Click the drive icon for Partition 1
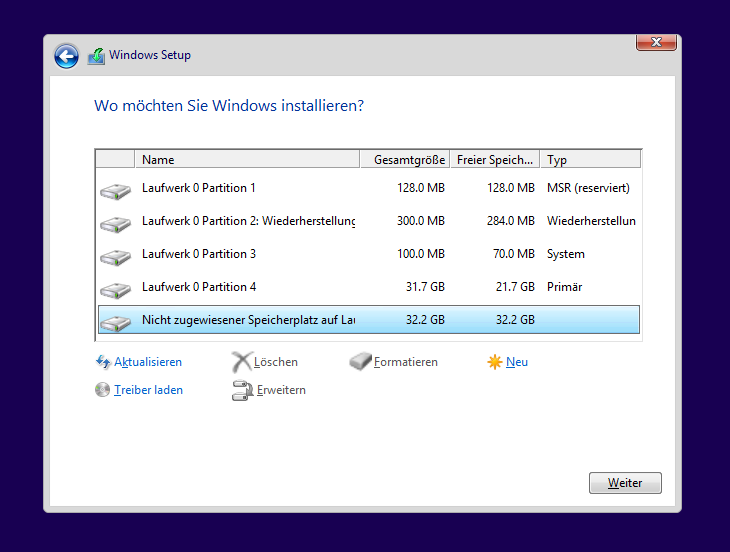 click(x=115, y=191)
